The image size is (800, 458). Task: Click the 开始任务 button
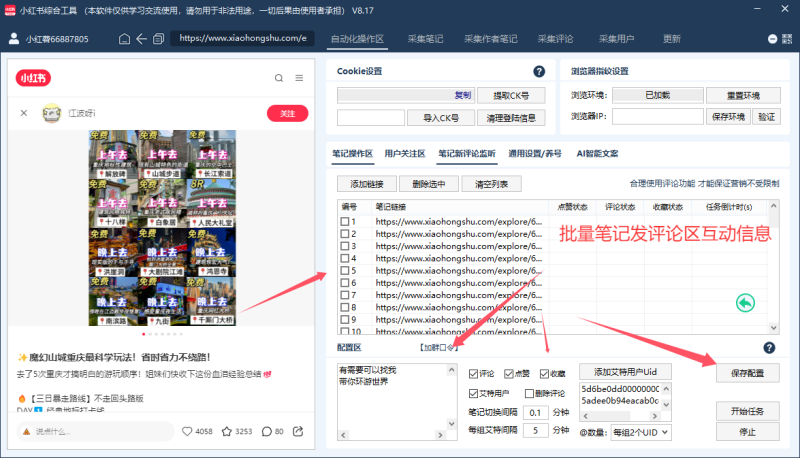point(747,411)
